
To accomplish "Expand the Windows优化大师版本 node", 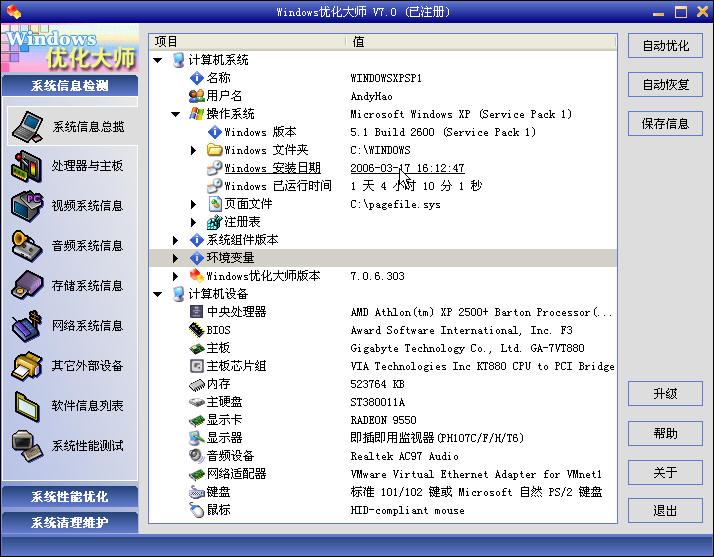I will tap(175, 276).
